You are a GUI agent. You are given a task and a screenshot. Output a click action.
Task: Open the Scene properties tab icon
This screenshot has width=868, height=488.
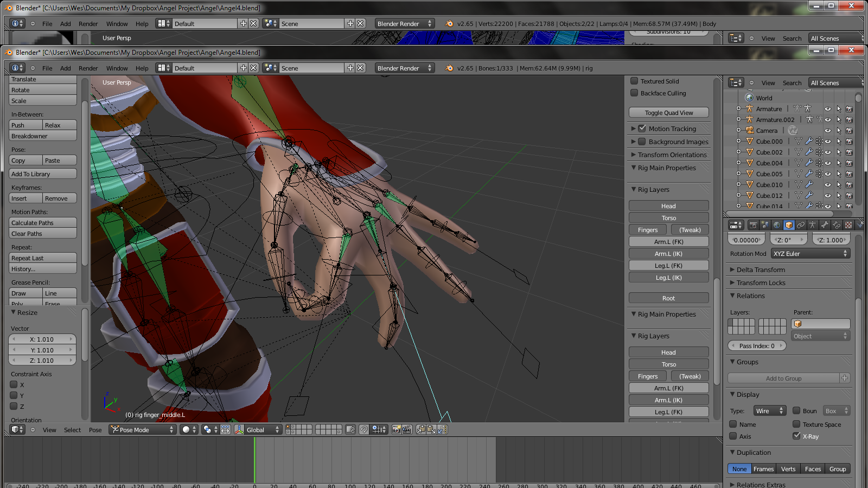click(x=765, y=225)
